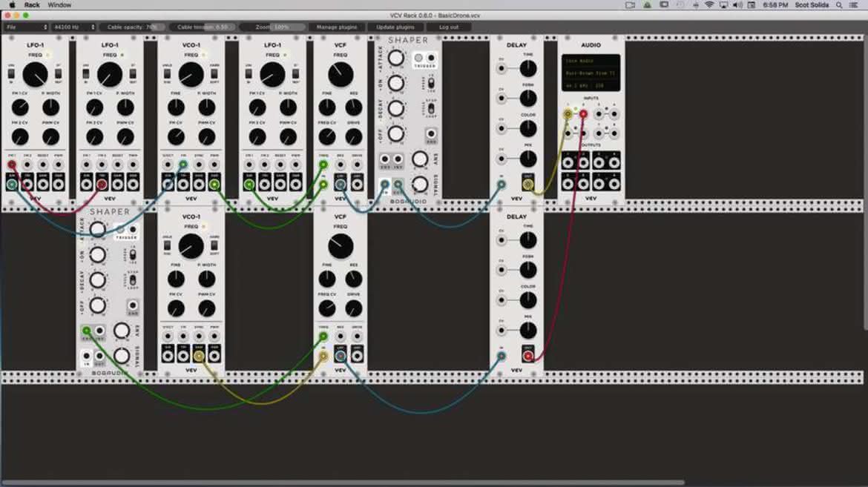The width and height of the screenshot is (868, 487).
Task: Click the Attack knob on top-row Shaper
Action: click(396, 58)
